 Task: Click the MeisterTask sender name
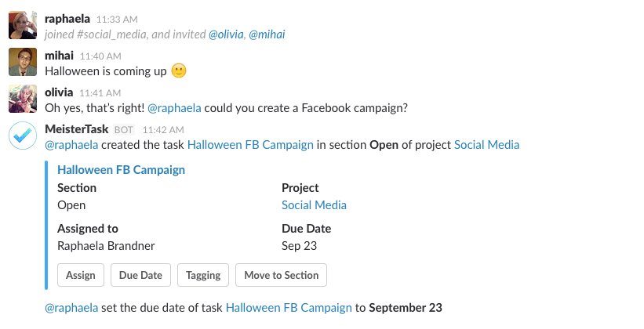[x=77, y=129]
